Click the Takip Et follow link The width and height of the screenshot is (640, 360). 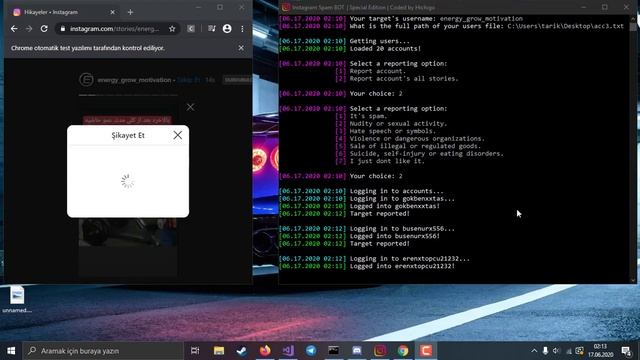[x=189, y=80]
